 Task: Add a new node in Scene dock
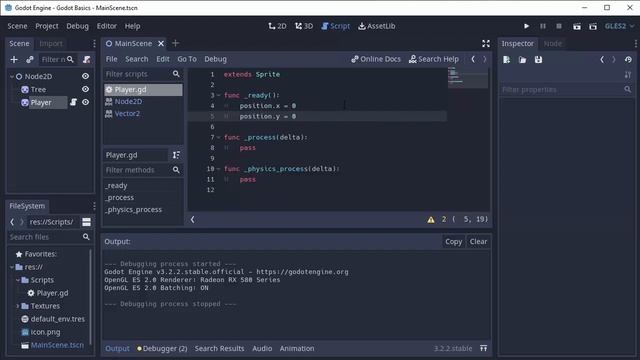[x=14, y=60]
